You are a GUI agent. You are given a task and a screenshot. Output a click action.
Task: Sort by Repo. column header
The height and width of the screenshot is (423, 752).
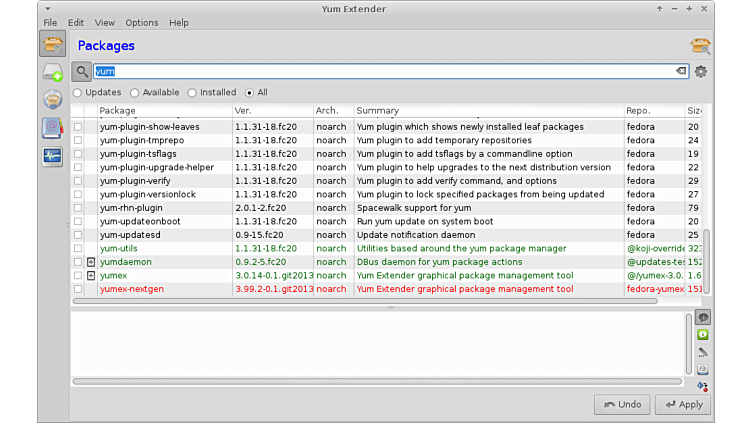point(654,110)
